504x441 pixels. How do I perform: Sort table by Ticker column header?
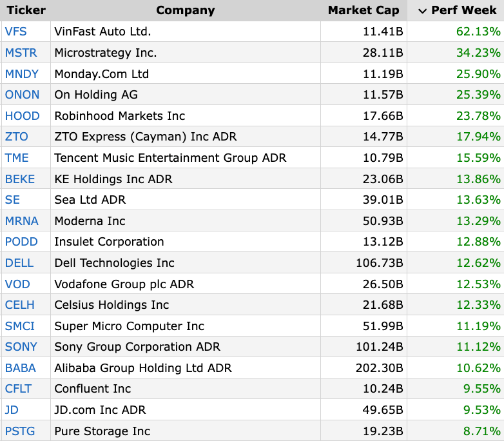tap(26, 10)
